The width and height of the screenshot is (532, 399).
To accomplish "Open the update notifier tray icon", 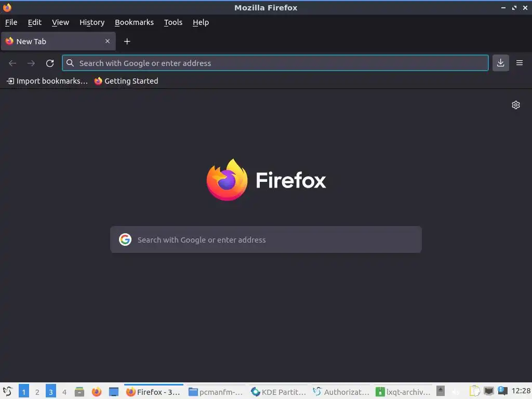I will [502, 391].
